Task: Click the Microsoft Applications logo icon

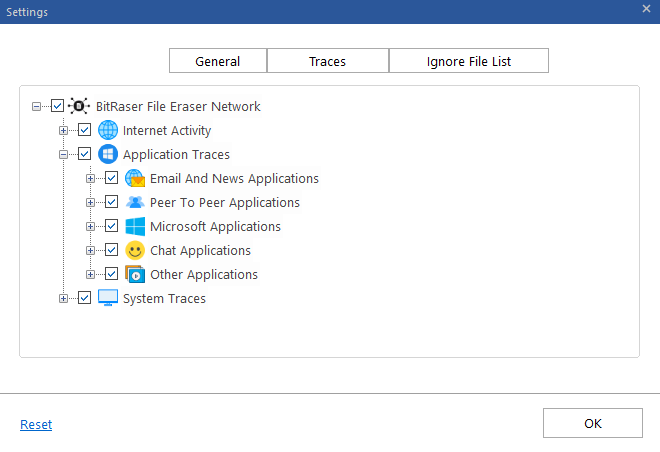Action: [x=135, y=226]
